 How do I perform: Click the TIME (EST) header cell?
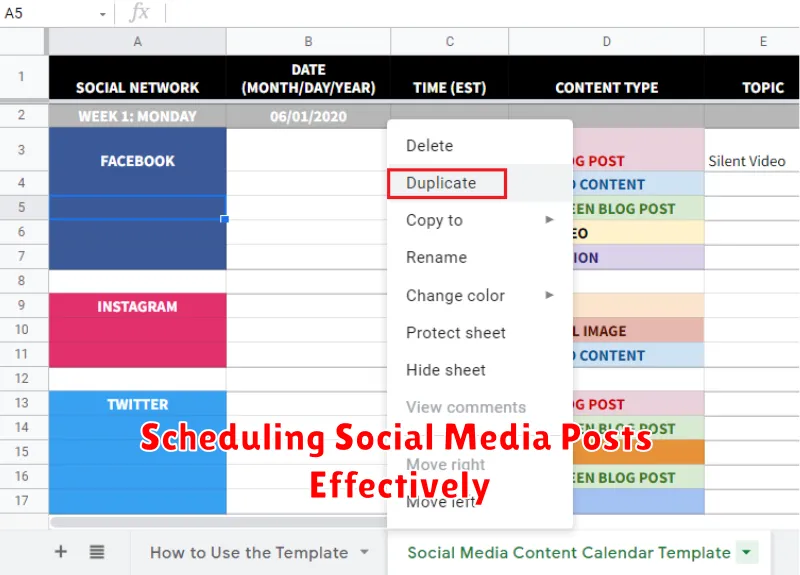tap(449, 78)
